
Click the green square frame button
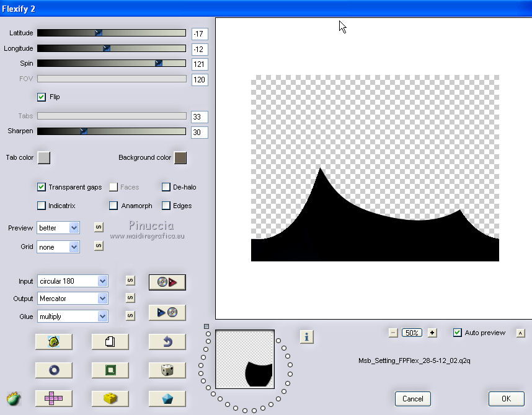click(110, 370)
